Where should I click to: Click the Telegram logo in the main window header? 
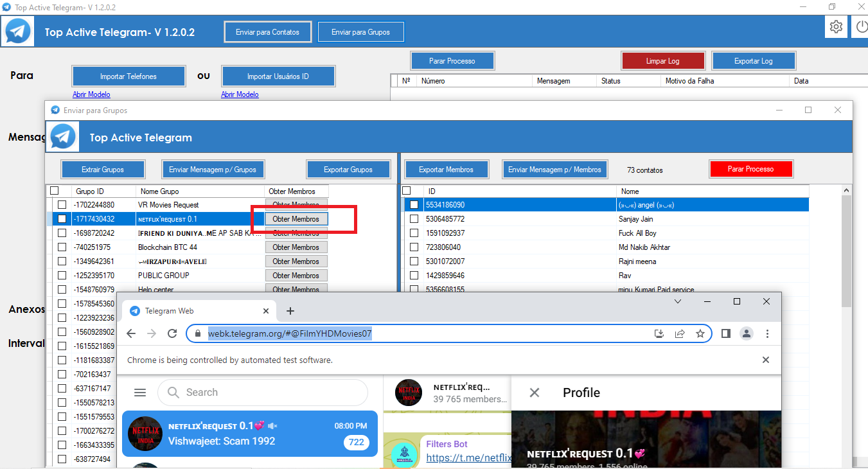pos(17,31)
